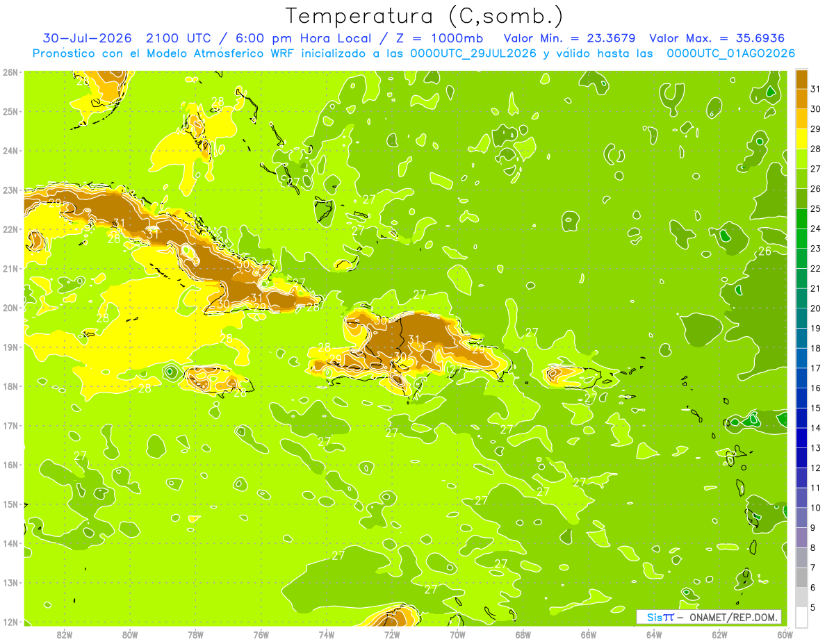Click the "15N" latitude axis label
Screen dimensions: 834x644
point(10,504)
